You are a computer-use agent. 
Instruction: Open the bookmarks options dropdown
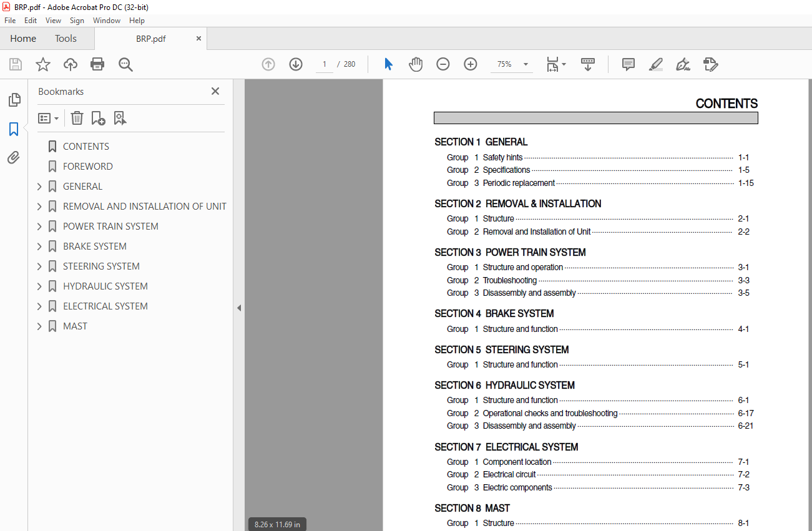[48, 118]
